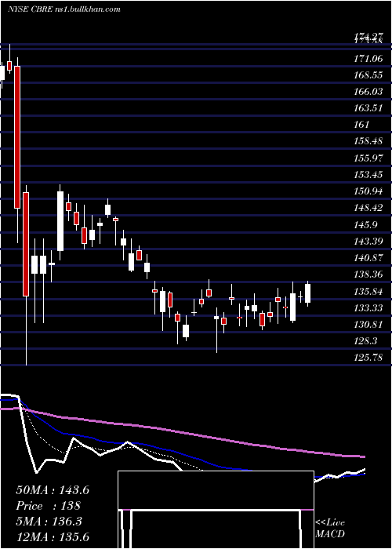Click the 138.36 price axis label
392x549 pixels.
coord(368,274)
